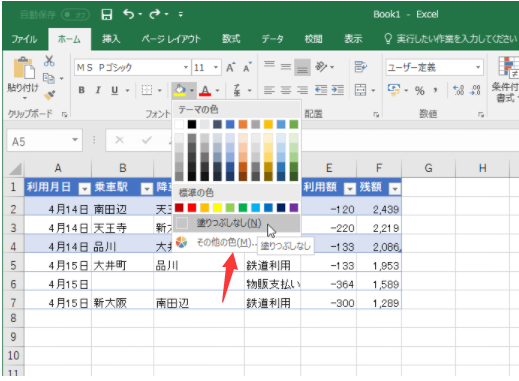Toggle italic formatting
519x381 pixels.
click(x=98, y=90)
